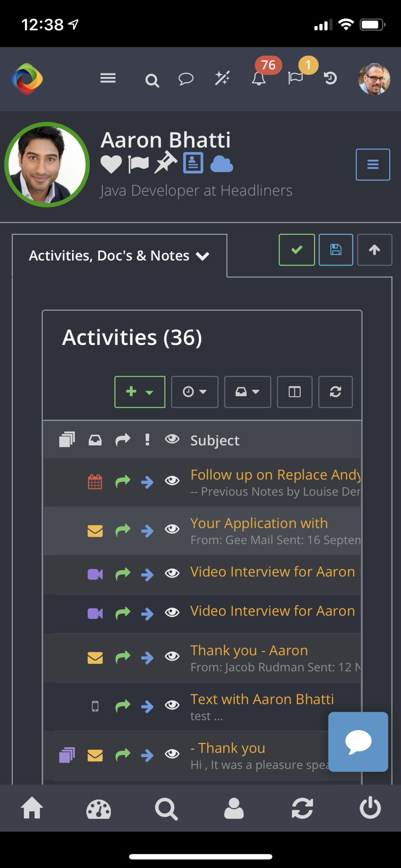Click envelope icon on Thank you - Aaron row

95,657
